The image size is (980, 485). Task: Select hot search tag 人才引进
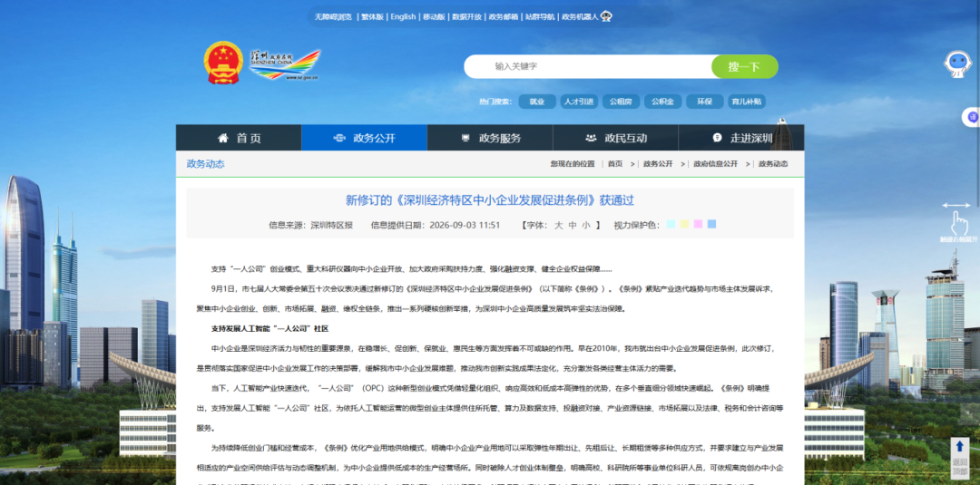(579, 102)
